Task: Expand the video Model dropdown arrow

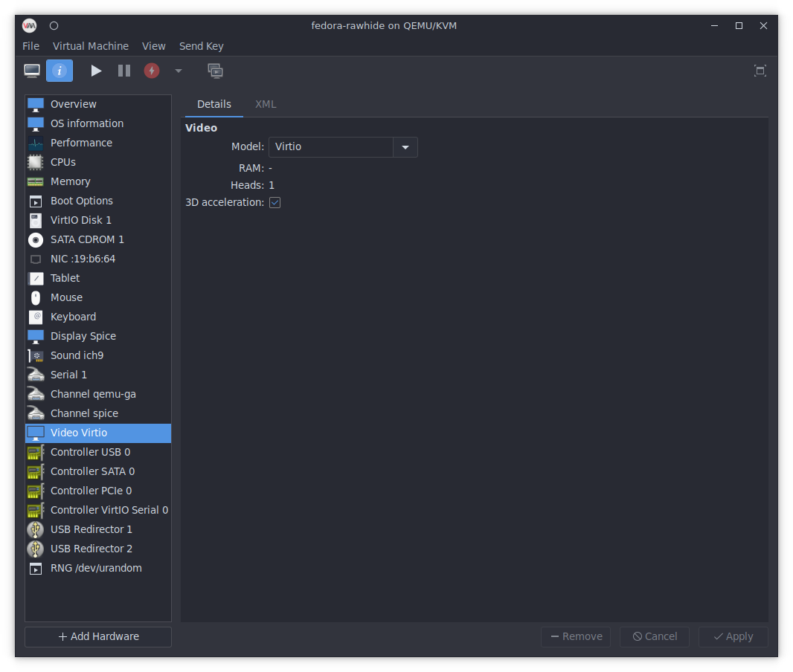Action: click(405, 147)
